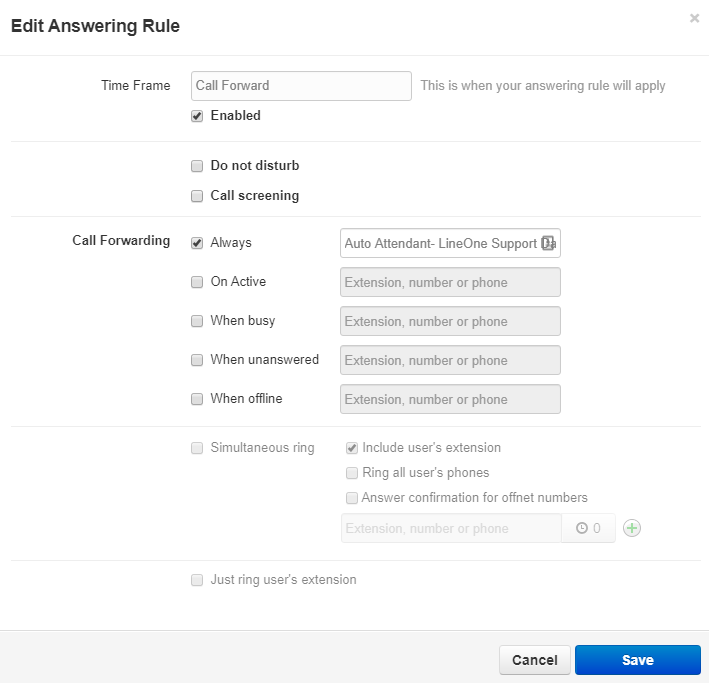Screen dimensions: 709x683
Task: Close the Edit Answering Rule dialog
Action: 694,18
